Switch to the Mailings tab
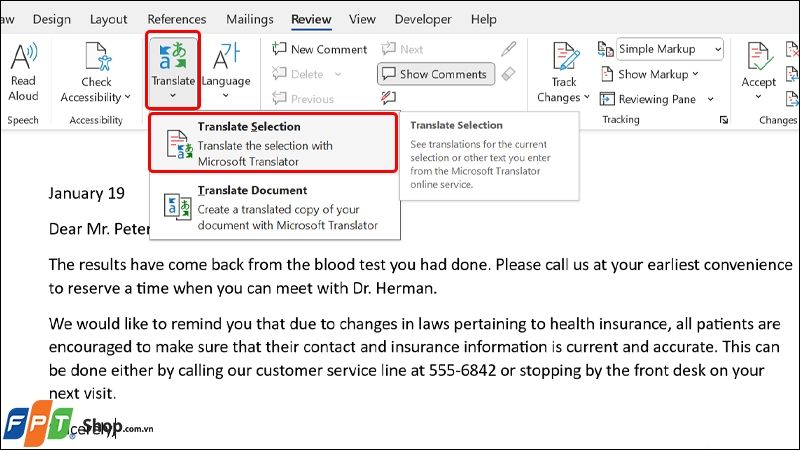 point(249,19)
